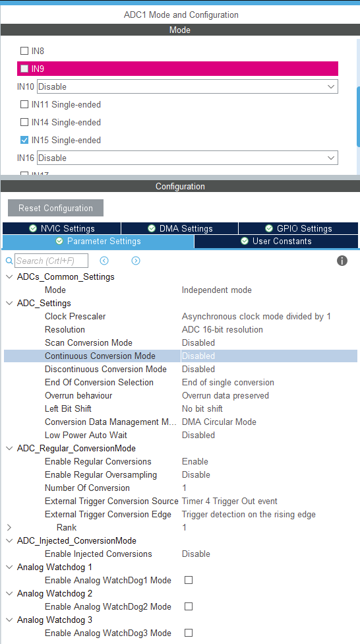Select Continuous Conversion Mode row
Viewport: 360px width, 644px height.
pyautogui.click(x=181, y=356)
